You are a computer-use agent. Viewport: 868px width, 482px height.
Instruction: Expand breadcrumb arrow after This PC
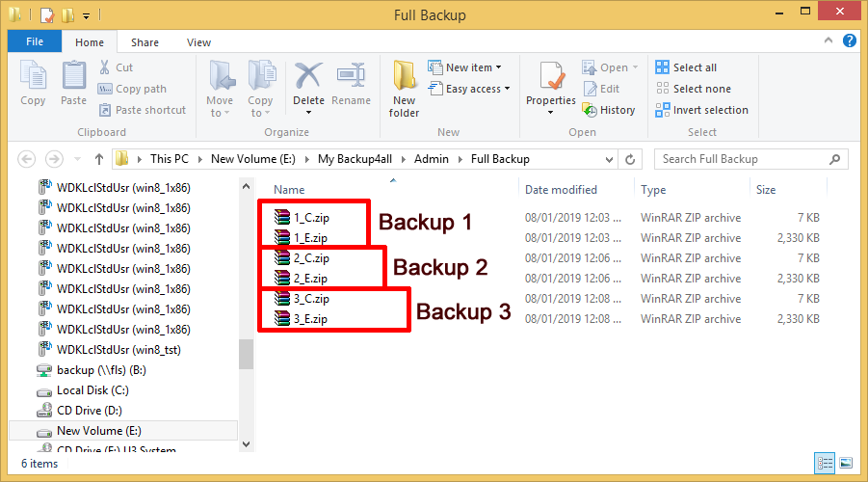point(199,160)
